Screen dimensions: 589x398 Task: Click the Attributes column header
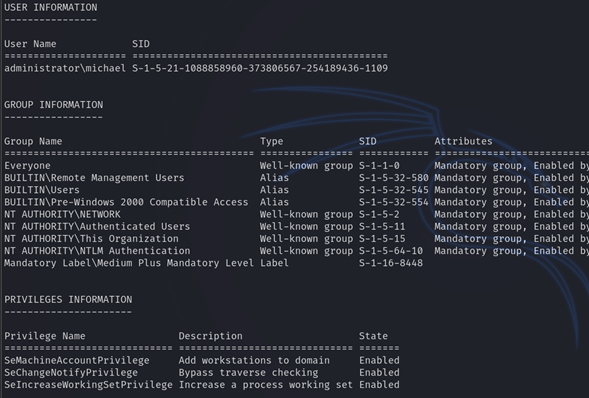463,141
